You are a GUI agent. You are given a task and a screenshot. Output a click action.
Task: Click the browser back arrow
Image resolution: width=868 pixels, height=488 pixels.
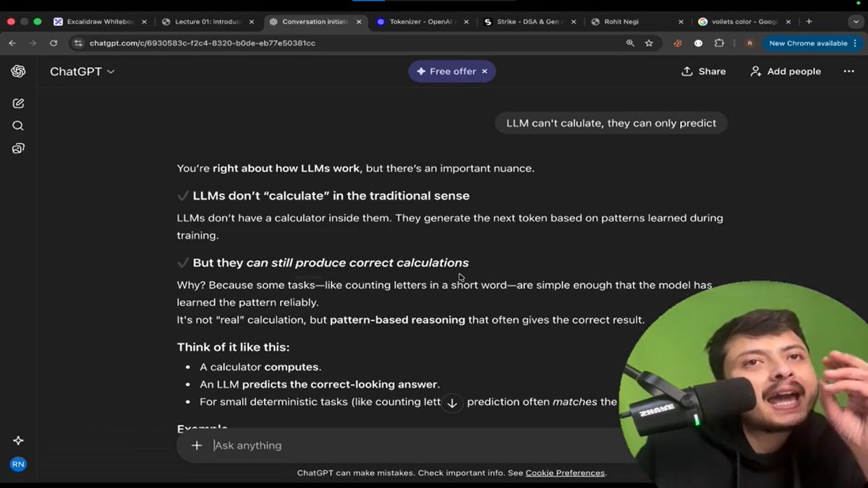pos(12,43)
